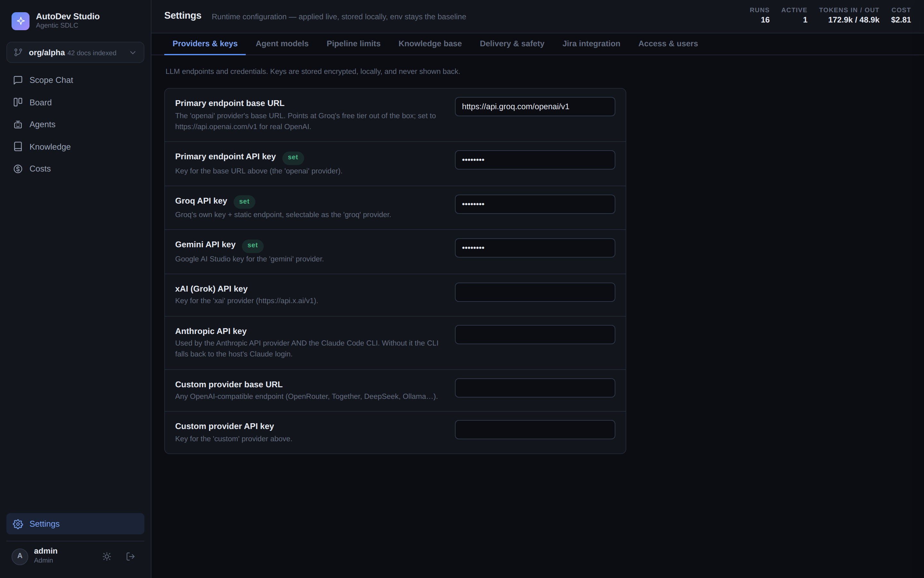Focus the Custom provider API key field
The width and height of the screenshot is (924, 578).
click(x=535, y=430)
